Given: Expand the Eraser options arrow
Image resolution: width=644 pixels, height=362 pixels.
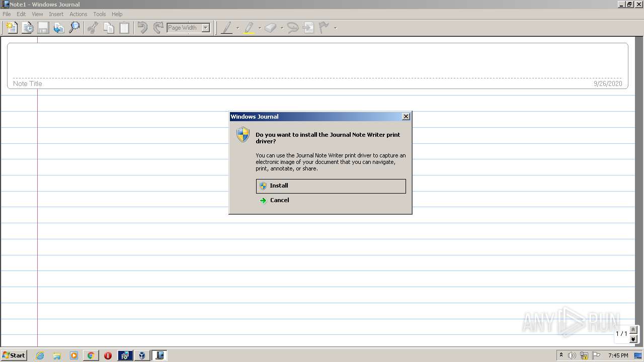Looking at the screenshot, I should pos(282,28).
